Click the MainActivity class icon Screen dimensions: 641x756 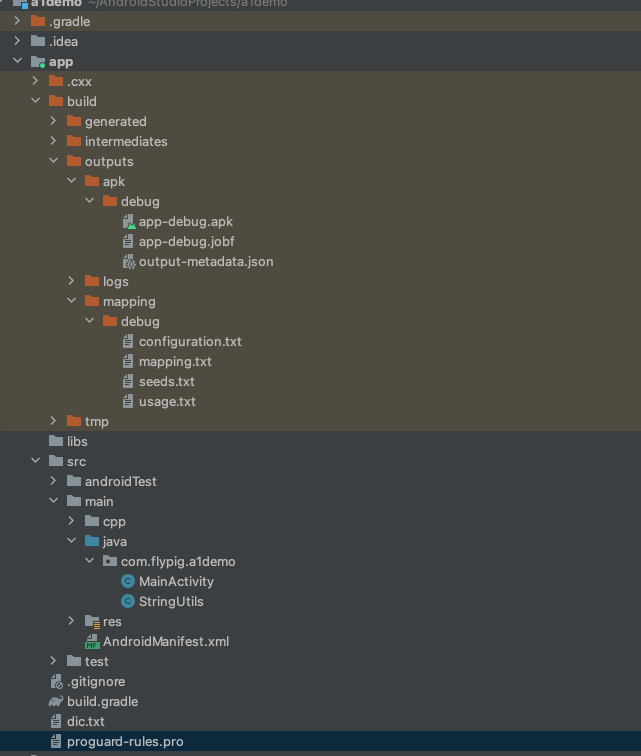128,582
